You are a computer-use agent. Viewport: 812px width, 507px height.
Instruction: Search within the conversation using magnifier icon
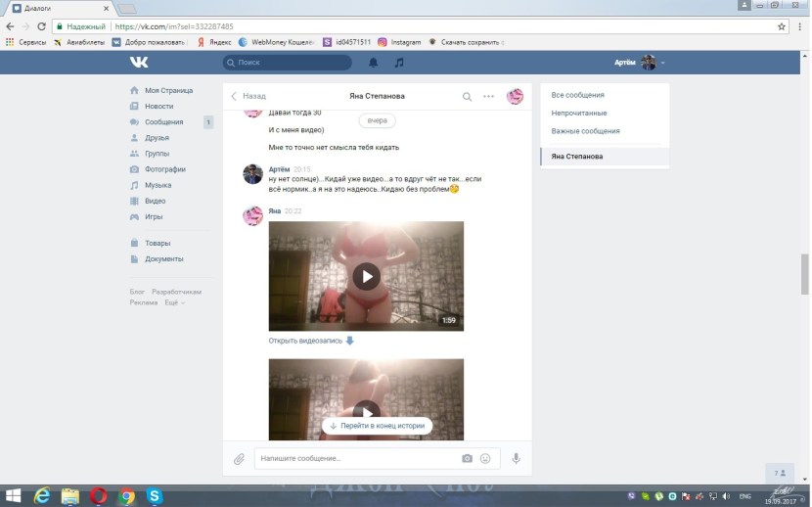(467, 97)
